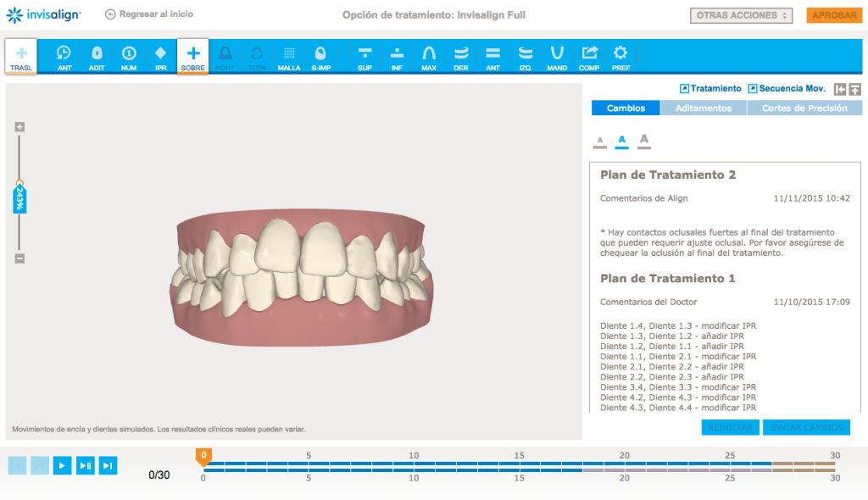The width and height of the screenshot is (868, 500).
Task: Toggle the SOBRE superimposition tool
Action: [192, 56]
